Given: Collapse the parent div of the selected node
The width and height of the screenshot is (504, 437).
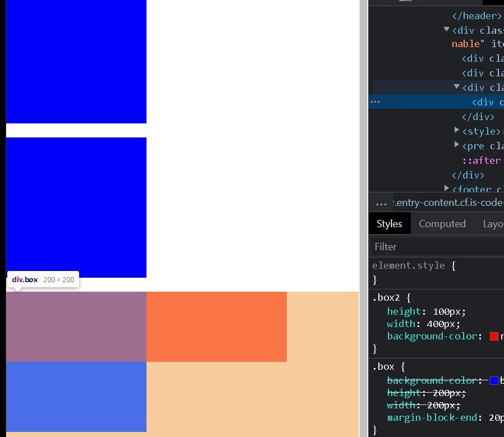Looking at the screenshot, I should [x=456, y=86].
